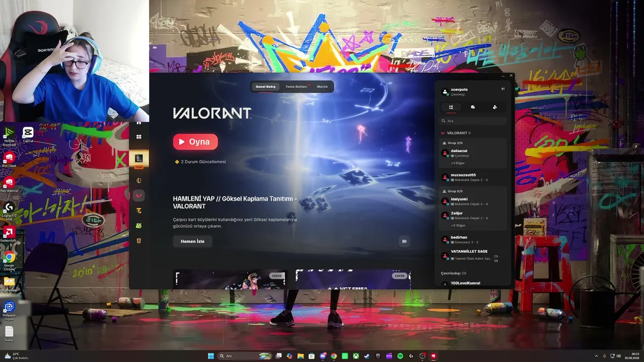Expand the +1 Diğer group members
Viewport: 644px width, 362px height.
tap(458, 163)
